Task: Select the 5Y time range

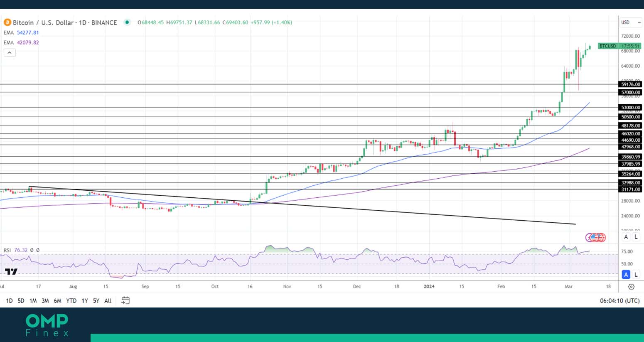Action: [96, 301]
